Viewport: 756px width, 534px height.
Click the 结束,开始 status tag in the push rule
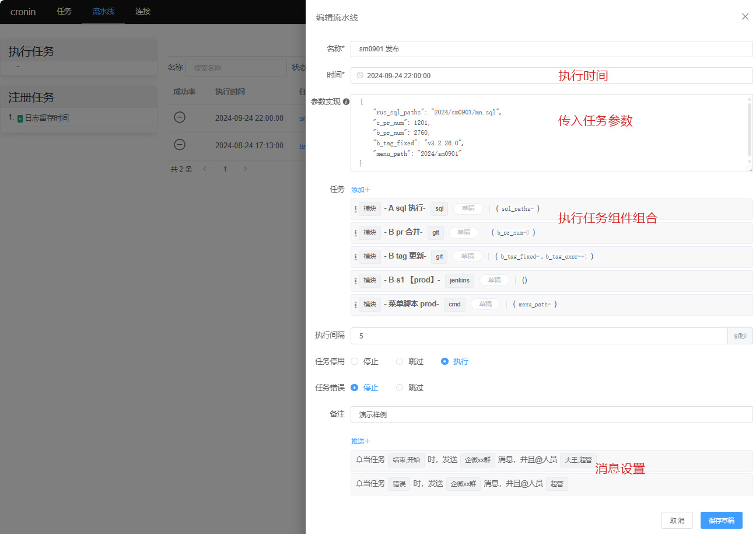[x=406, y=460]
